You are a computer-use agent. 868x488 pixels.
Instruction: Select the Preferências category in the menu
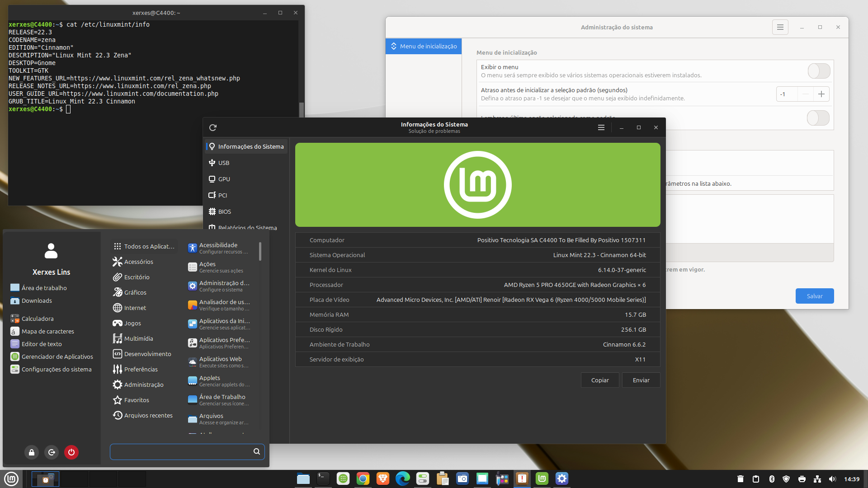pyautogui.click(x=141, y=369)
